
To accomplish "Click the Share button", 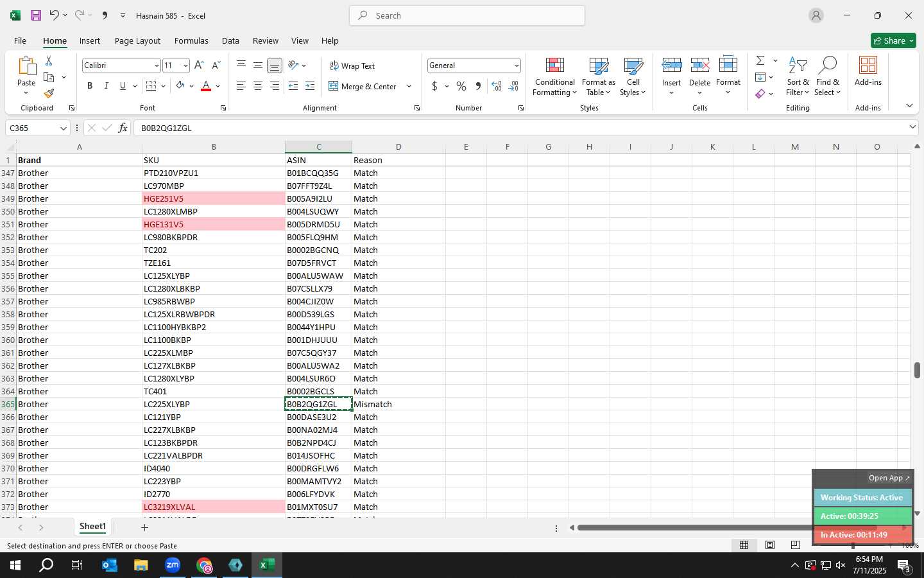I will 893,40.
